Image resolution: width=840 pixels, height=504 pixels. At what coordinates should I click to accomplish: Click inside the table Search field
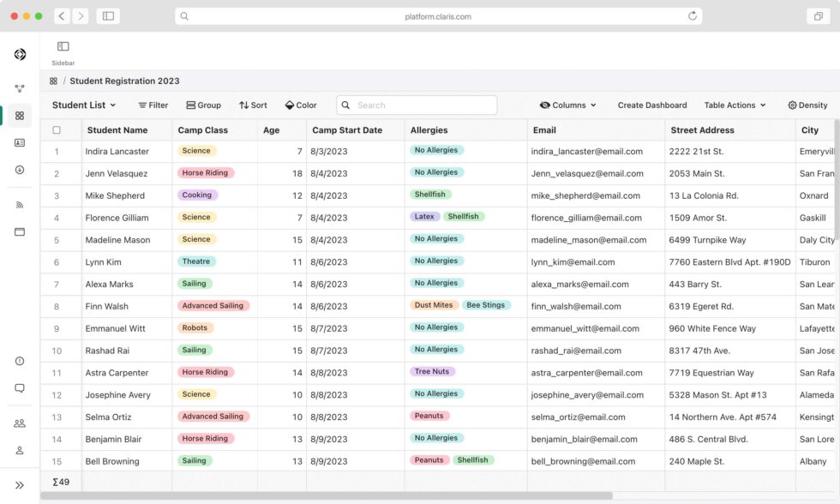tap(416, 105)
